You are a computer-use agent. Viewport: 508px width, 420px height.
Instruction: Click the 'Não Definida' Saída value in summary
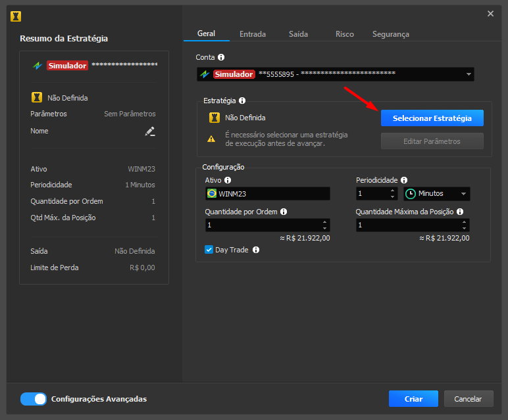(x=134, y=251)
